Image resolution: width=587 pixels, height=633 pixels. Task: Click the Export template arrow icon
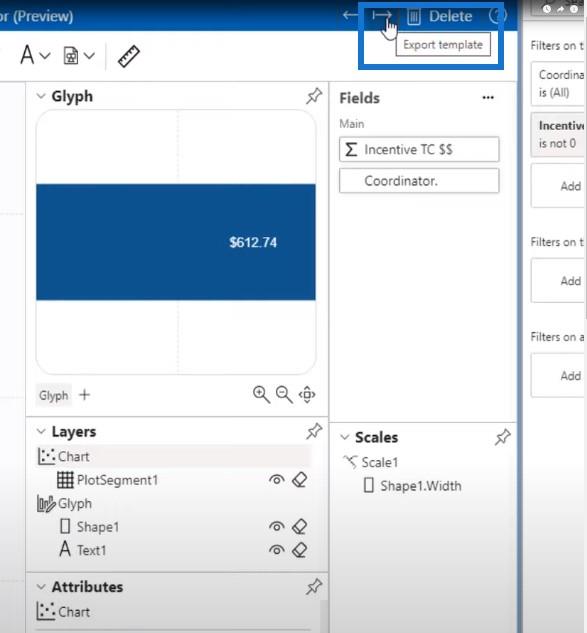pyautogui.click(x=382, y=16)
